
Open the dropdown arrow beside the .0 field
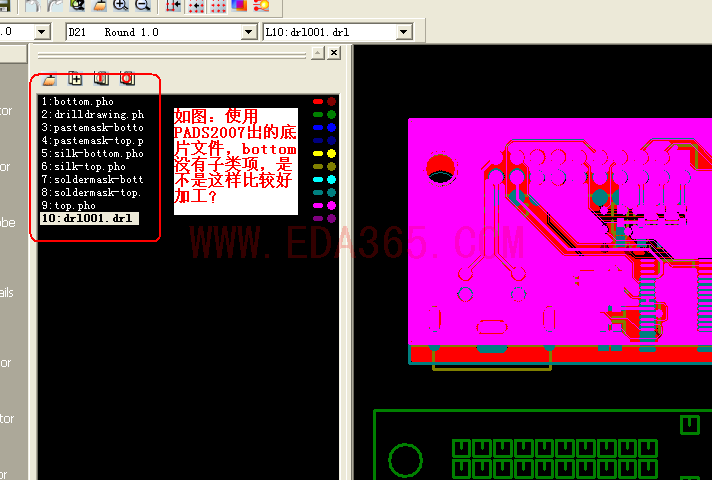point(42,32)
